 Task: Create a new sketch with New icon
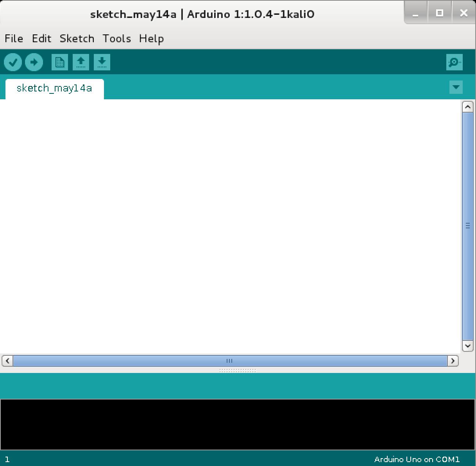click(60, 62)
